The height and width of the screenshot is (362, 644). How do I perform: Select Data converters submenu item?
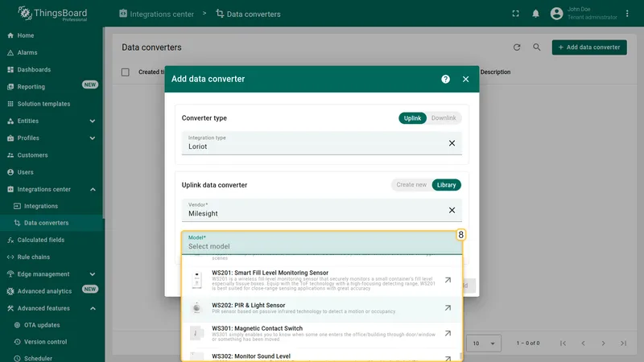coord(52,223)
